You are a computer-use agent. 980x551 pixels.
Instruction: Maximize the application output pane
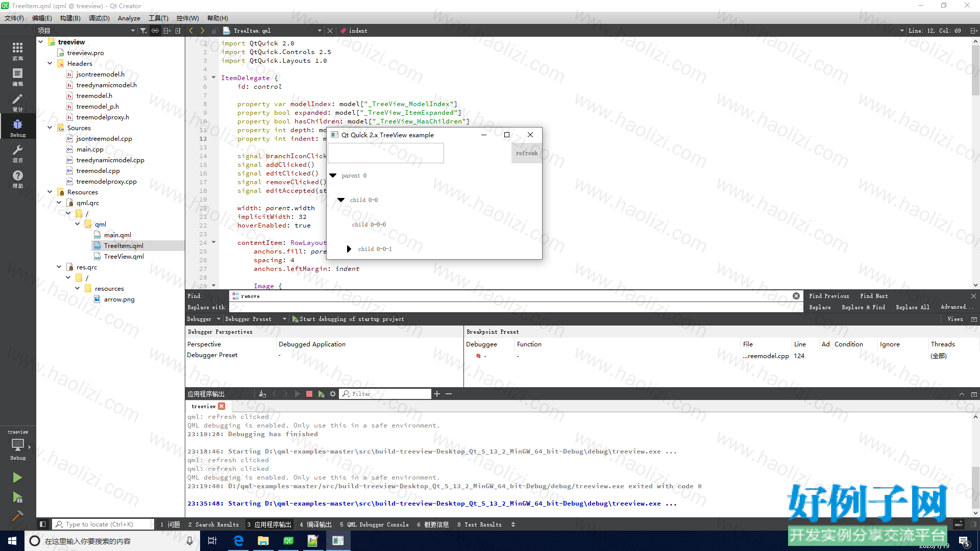click(962, 394)
